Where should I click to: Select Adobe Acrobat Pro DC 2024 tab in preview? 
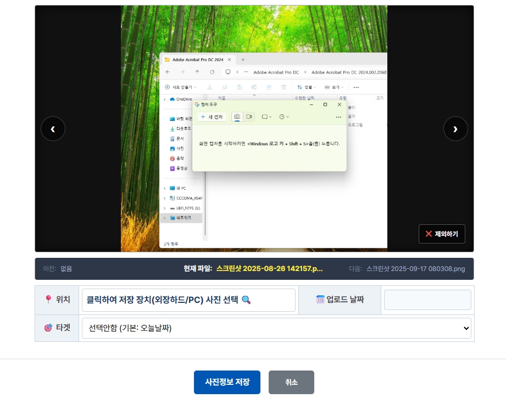click(x=198, y=60)
